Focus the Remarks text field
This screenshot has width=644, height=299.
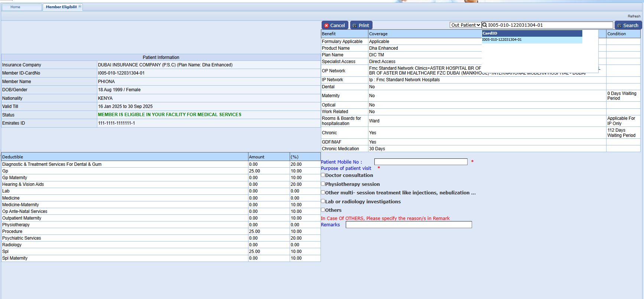click(x=409, y=225)
